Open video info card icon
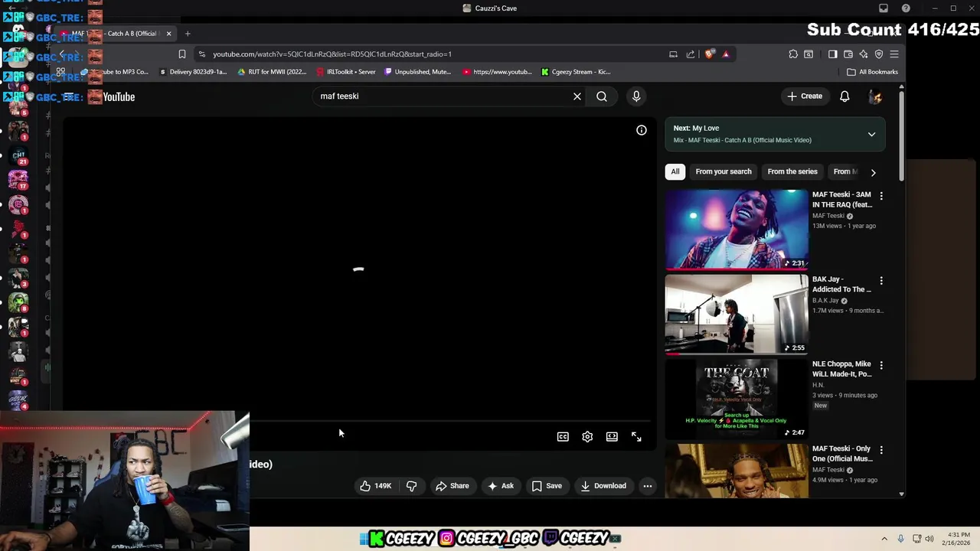Viewport: 980px width, 551px height. [642, 130]
